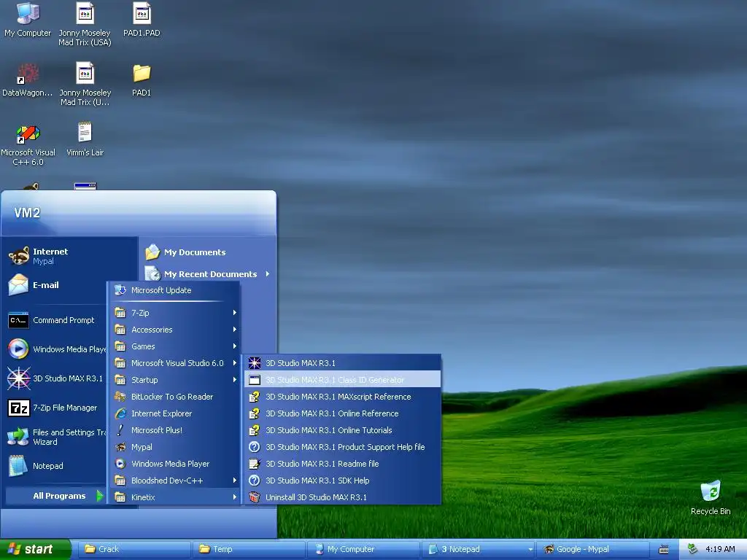Open 3D Studio MAX R3.1 MAXscript Reference
Viewport: 747px width, 560px height.
(x=342, y=397)
